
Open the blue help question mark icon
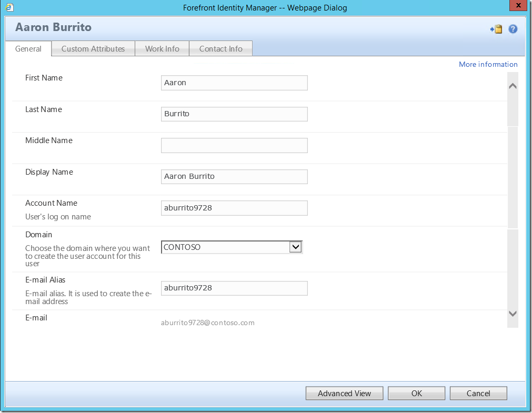pyautogui.click(x=513, y=29)
